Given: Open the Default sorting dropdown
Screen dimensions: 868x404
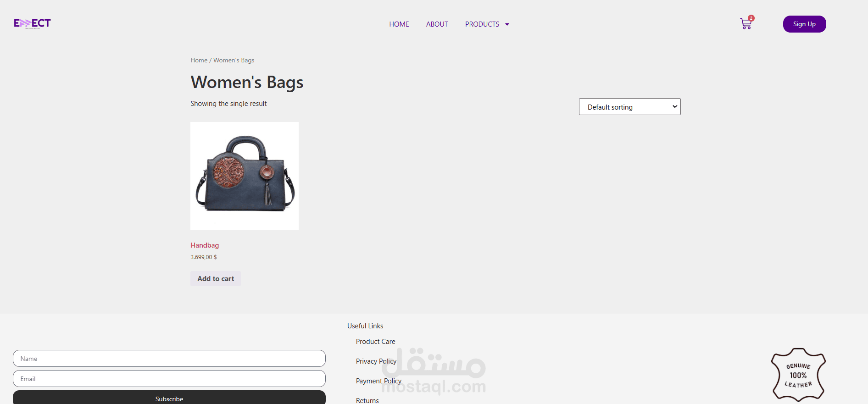Looking at the screenshot, I should tap(629, 107).
